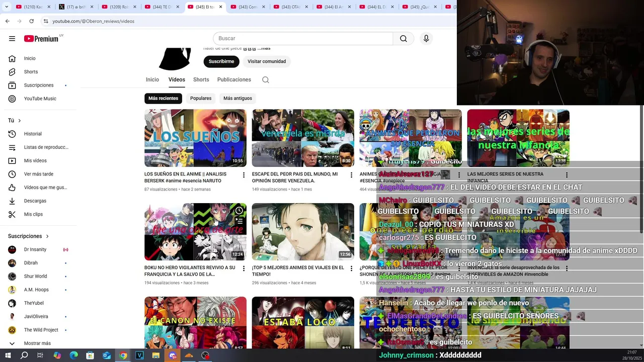This screenshot has width=644, height=362.
Task: Click Windows Start button
Action: (x=8, y=355)
